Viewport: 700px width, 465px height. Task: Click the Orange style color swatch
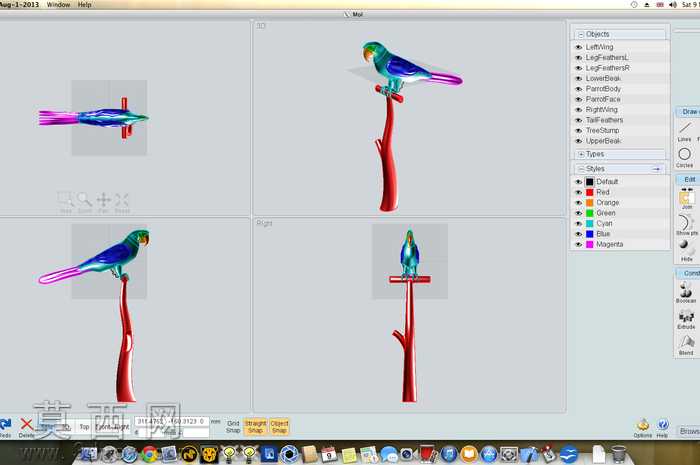590,203
